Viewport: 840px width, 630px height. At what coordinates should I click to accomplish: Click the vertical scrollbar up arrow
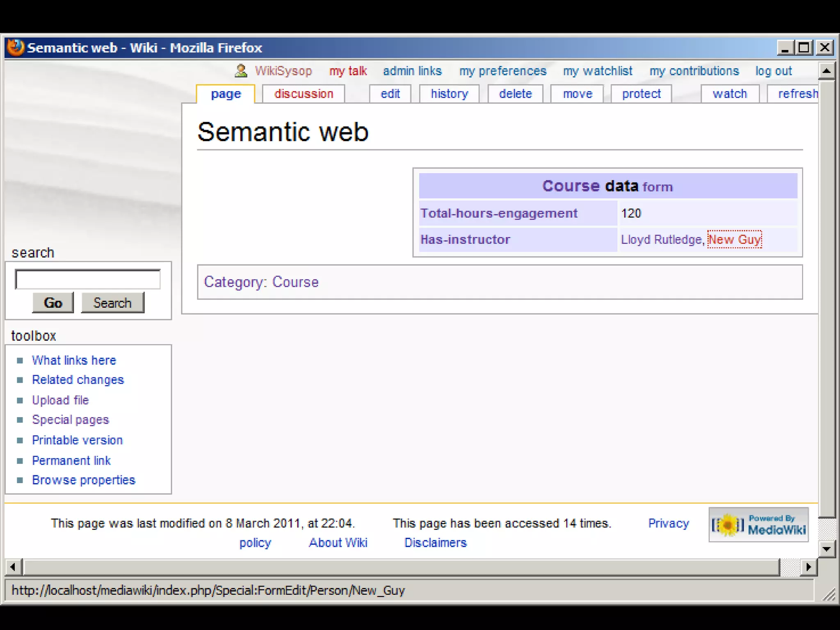[x=826, y=71]
